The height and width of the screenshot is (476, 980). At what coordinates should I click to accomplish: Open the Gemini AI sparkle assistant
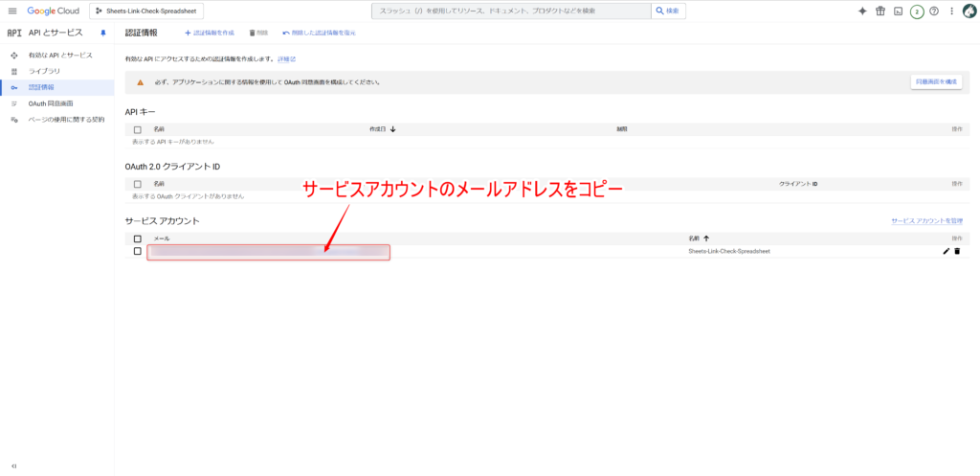pos(862,11)
